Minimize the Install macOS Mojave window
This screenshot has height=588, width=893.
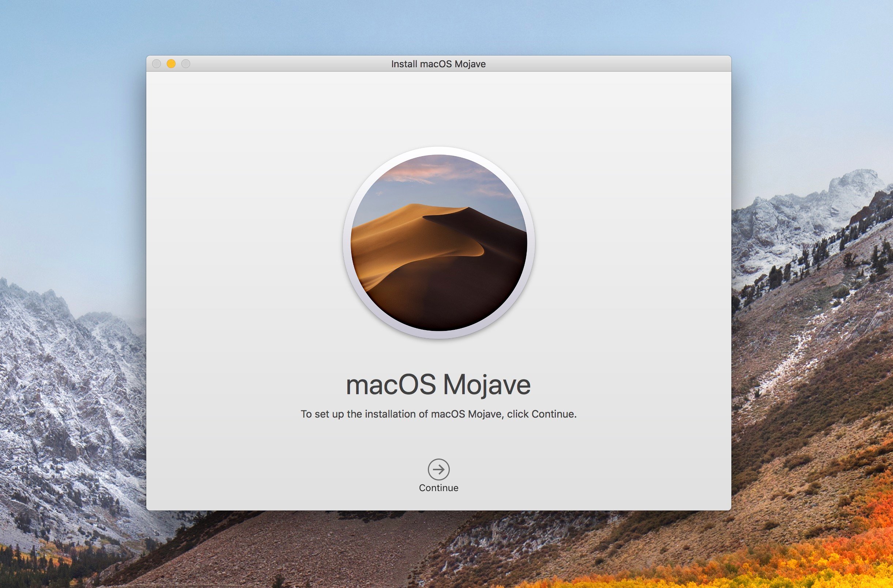(x=171, y=64)
